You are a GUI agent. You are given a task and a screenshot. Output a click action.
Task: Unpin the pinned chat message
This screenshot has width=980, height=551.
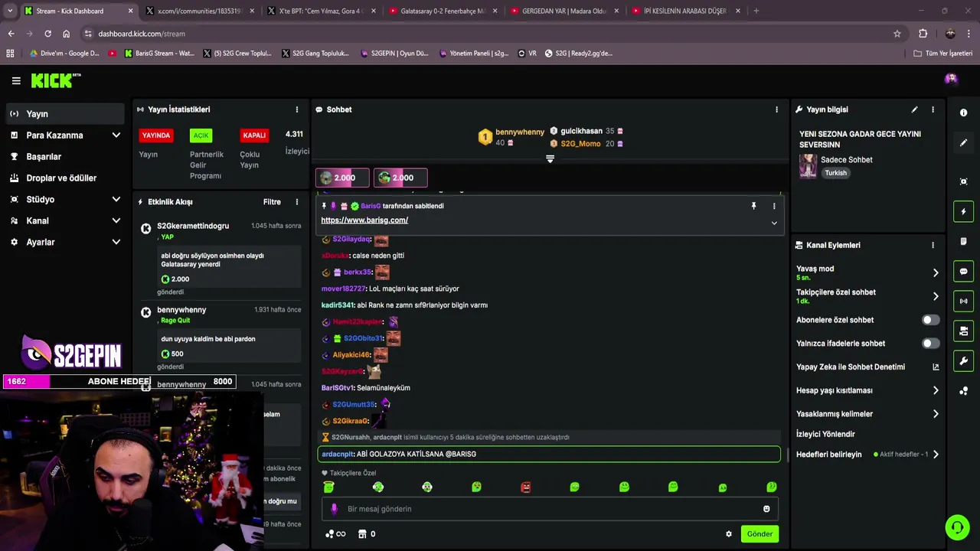coord(753,206)
